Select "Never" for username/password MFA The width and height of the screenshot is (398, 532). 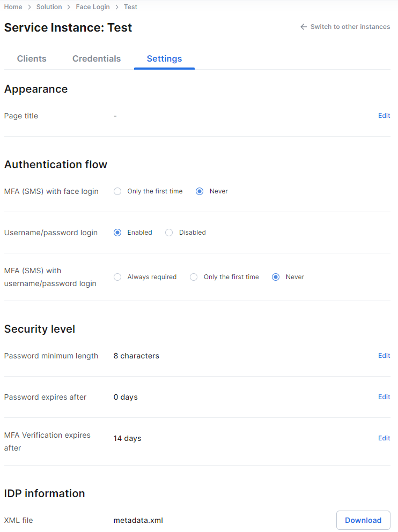point(275,276)
